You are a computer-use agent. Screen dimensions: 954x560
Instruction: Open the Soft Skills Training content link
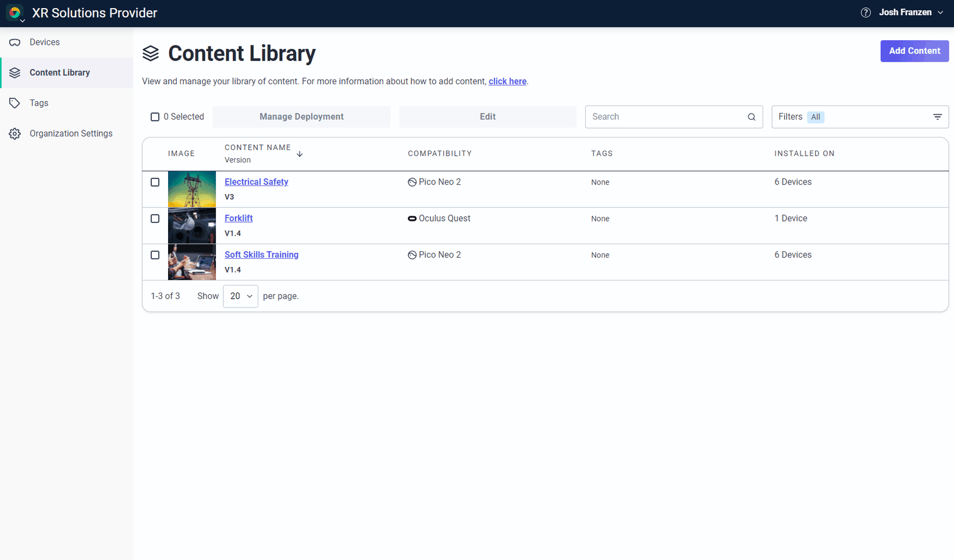click(261, 255)
